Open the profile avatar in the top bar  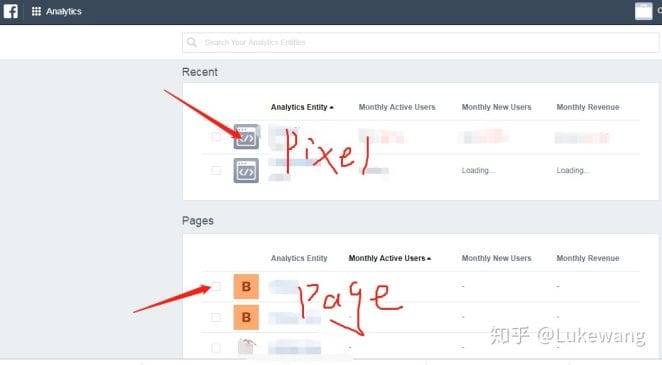coord(643,11)
